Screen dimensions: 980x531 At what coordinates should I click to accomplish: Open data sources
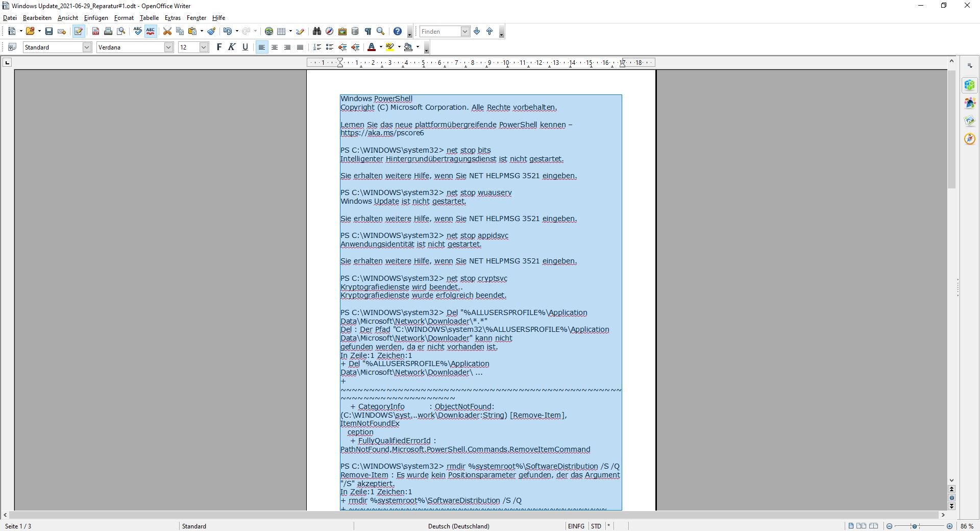pyautogui.click(x=355, y=32)
